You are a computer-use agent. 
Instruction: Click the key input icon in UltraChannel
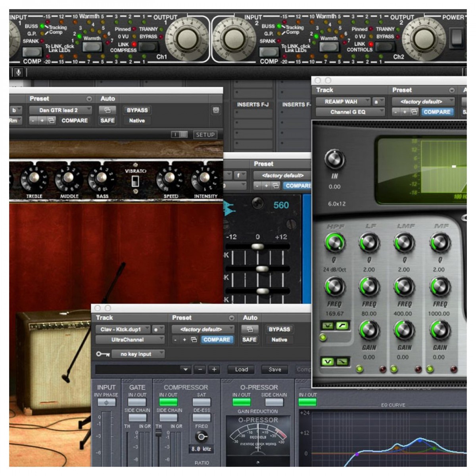tap(103, 354)
